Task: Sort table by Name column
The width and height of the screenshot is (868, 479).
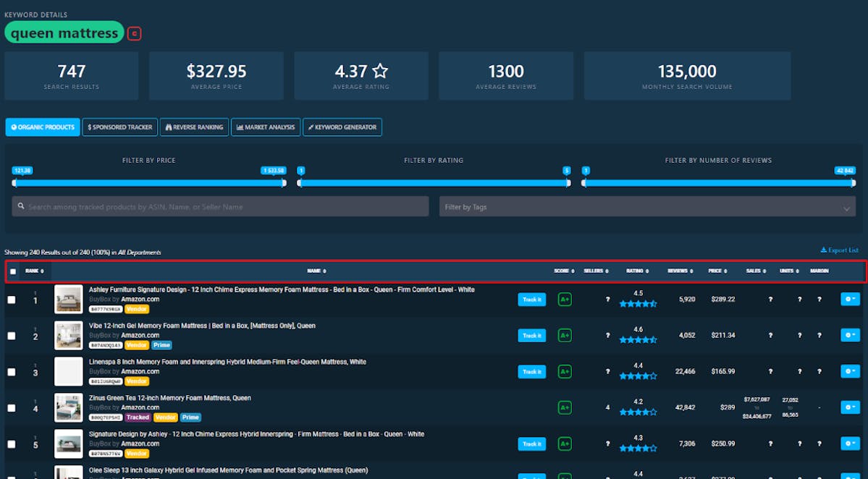Action: 316,271
